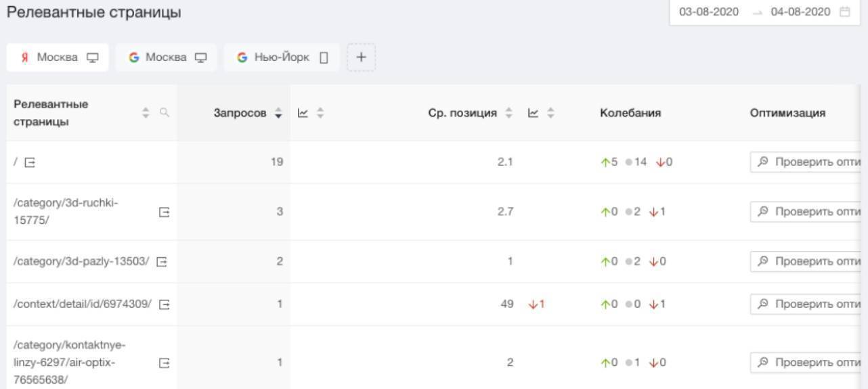Image resolution: width=868 pixels, height=389 pixels.
Task: Open external link for context/detail/id/6974309 page
Action: 163,304
